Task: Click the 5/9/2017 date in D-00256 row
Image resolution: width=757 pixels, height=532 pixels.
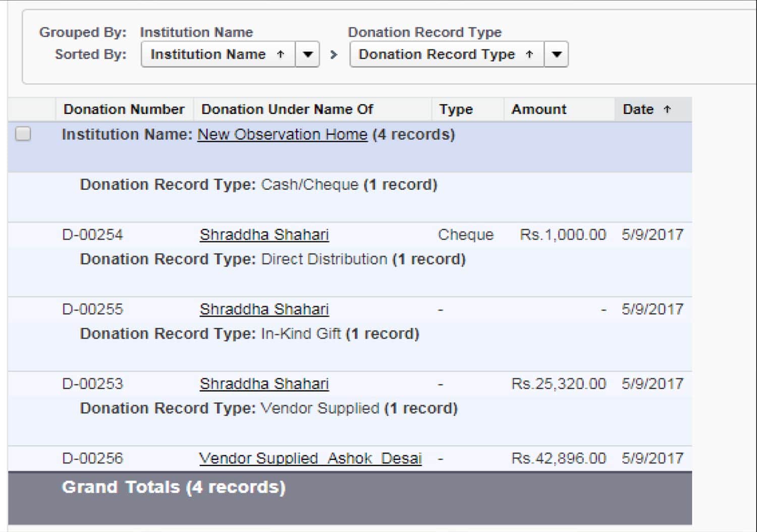Action: click(x=653, y=459)
